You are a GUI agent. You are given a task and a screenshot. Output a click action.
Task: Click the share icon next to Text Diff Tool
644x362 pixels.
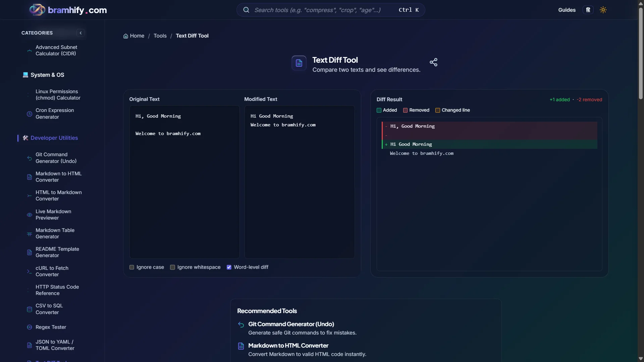coord(433,62)
